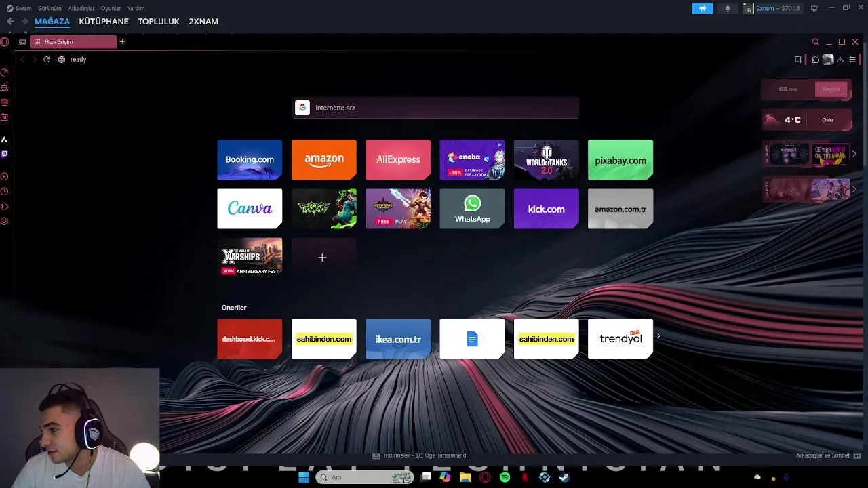Click the İnternette ara search field
The width and height of the screenshot is (868, 488).
tap(435, 108)
